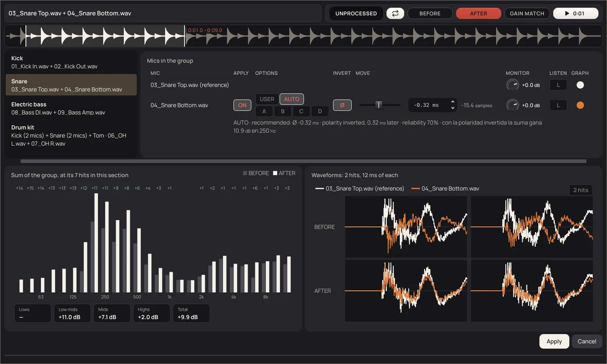Choose the AUTO option
The height and width of the screenshot is (364, 607).
pos(292,99)
